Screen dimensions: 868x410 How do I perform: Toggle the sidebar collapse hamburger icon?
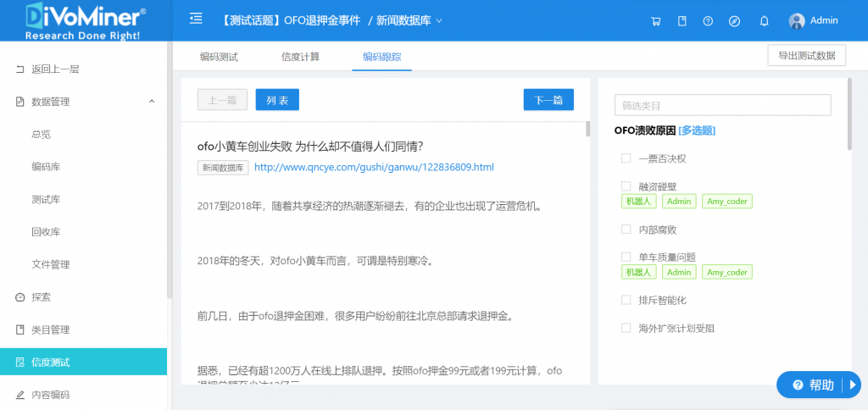pyautogui.click(x=196, y=19)
